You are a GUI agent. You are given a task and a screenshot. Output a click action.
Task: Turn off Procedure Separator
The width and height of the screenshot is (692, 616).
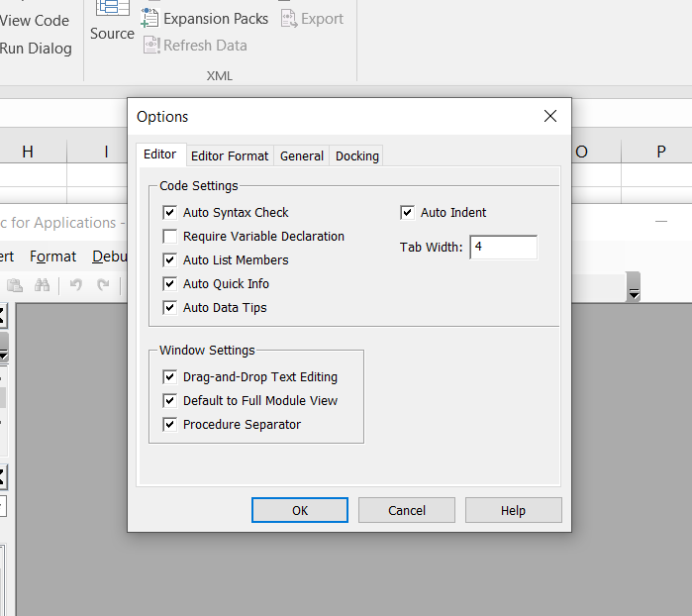170,425
